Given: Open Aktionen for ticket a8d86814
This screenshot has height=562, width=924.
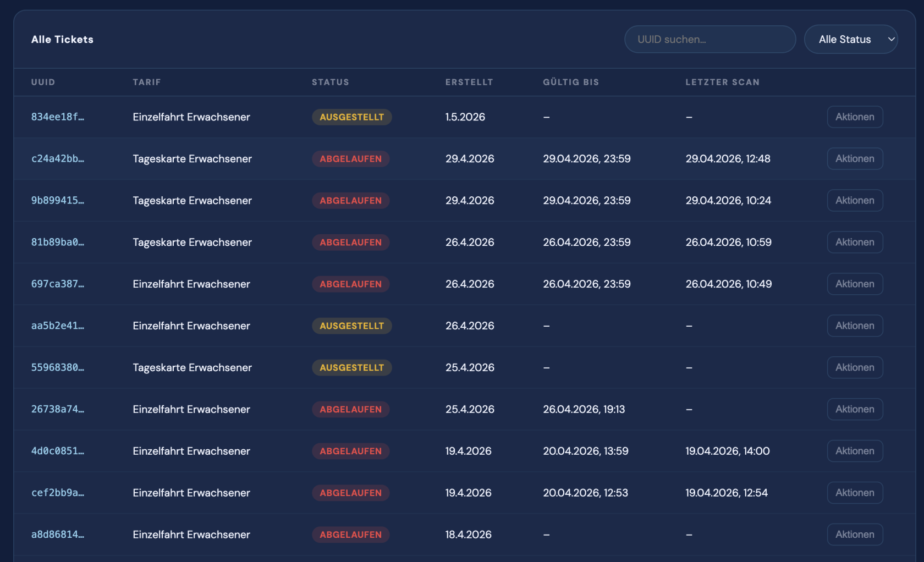Looking at the screenshot, I should 855,535.
